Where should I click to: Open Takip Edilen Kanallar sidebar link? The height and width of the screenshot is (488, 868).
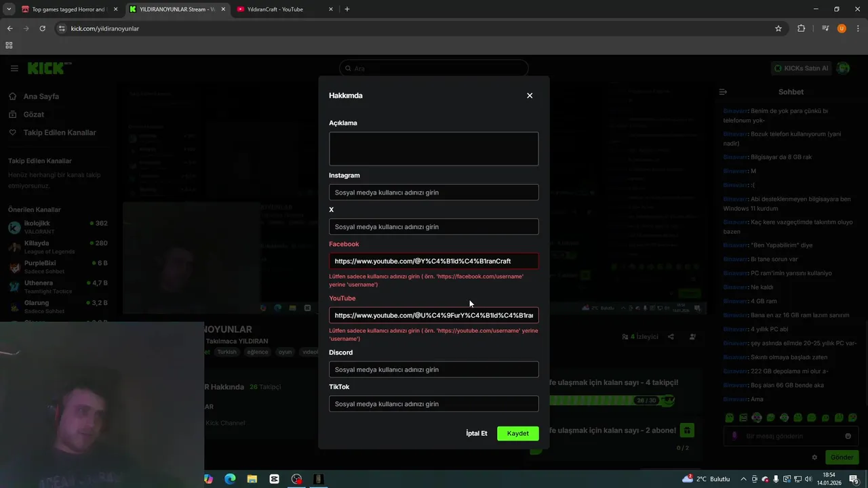[52, 133]
